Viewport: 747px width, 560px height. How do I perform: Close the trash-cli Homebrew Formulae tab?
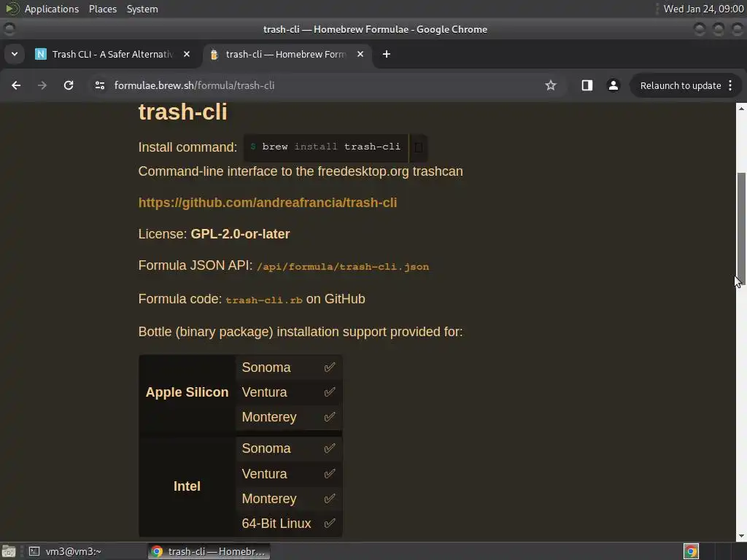pos(360,54)
